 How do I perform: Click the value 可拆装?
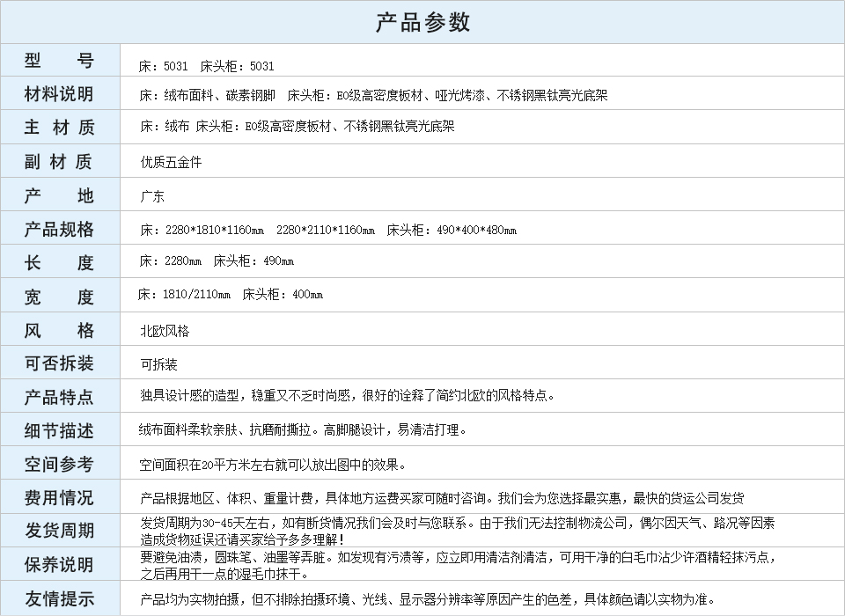click(x=159, y=364)
